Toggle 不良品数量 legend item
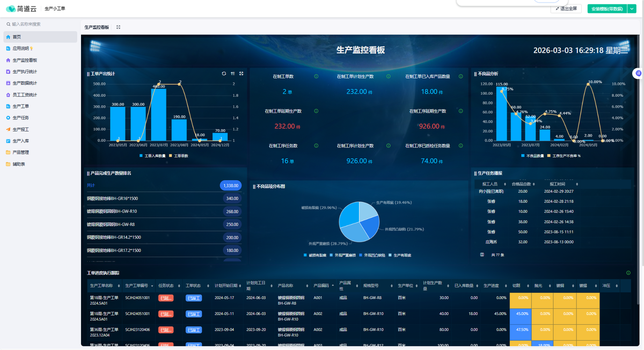Screen dimensions: 644x350 pos(532,156)
